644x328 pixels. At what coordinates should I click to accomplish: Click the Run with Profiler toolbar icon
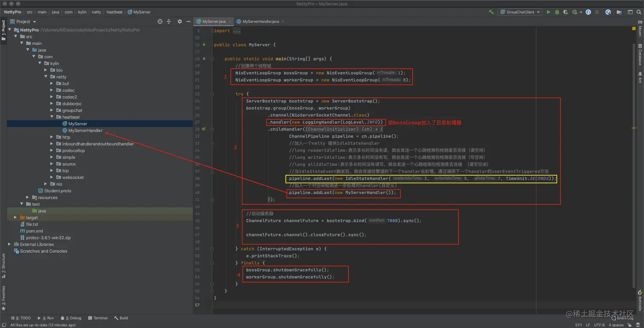tap(575, 12)
